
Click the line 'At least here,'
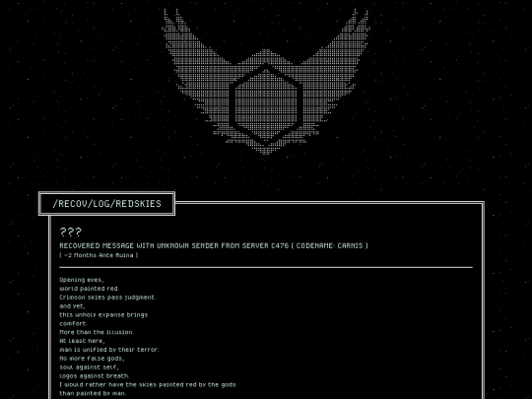pos(83,341)
